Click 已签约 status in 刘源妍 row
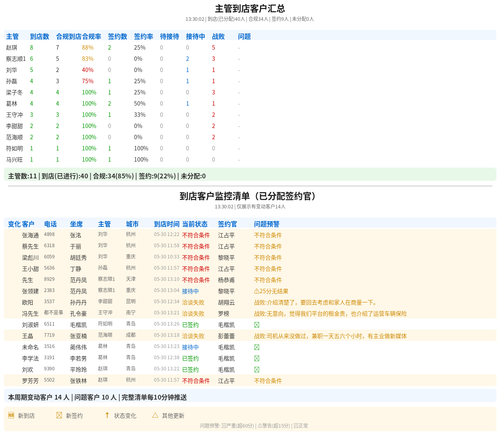This screenshot has height=448, width=500. click(x=190, y=325)
